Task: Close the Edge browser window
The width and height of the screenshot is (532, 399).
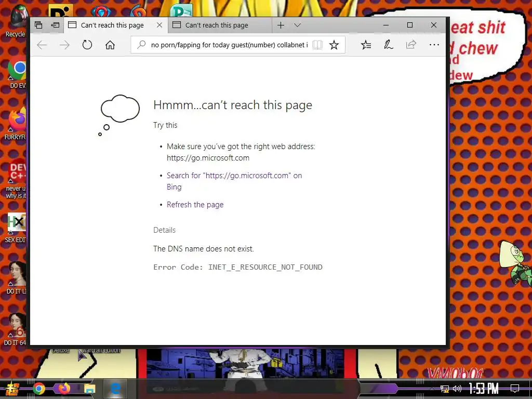Action: coord(434,25)
